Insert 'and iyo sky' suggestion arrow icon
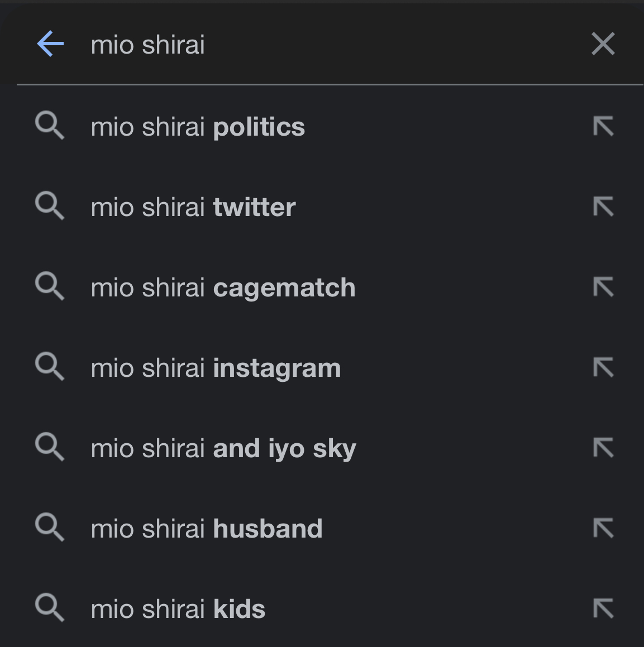Viewport: 644px width, 647px height. pyautogui.click(x=603, y=448)
